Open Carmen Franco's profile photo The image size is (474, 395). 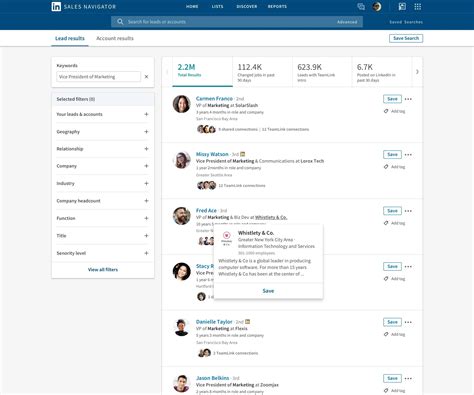click(x=182, y=104)
